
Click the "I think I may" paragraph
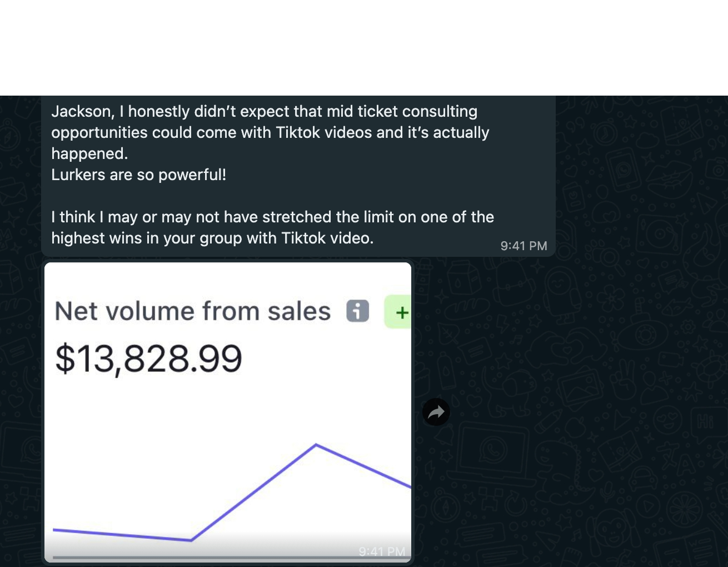pos(272,217)
